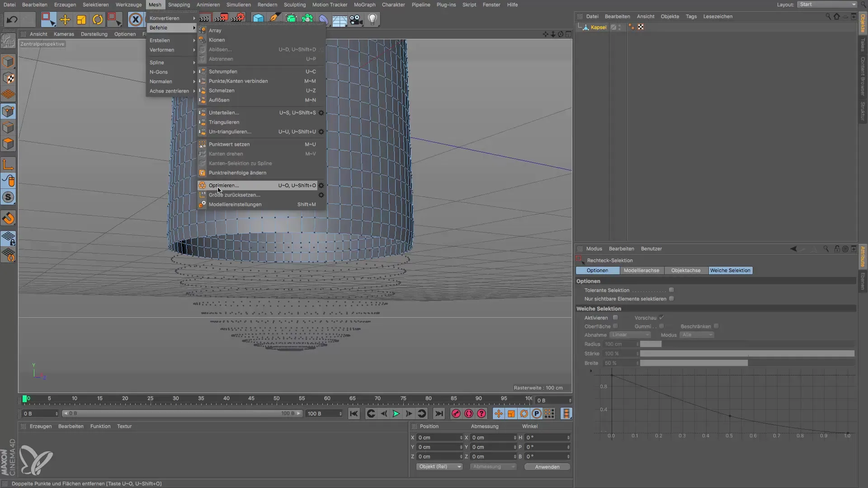Jump to the animation start
The width and height of the screenshot is (868, 488).
354,413
